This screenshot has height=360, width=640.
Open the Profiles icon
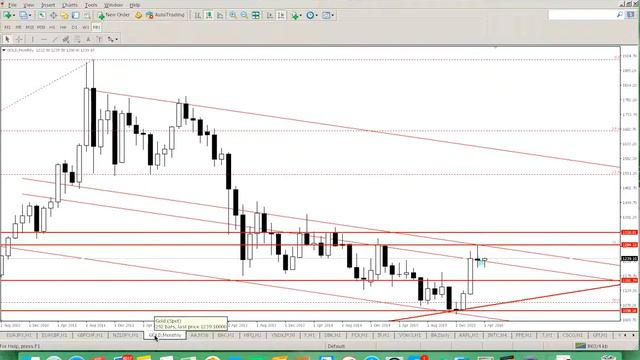pos(23,15)
